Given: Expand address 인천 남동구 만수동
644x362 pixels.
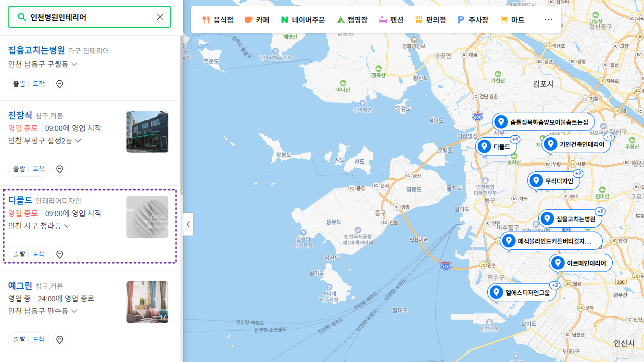Looking at the screenshot, I should click(x=43, y=310).
